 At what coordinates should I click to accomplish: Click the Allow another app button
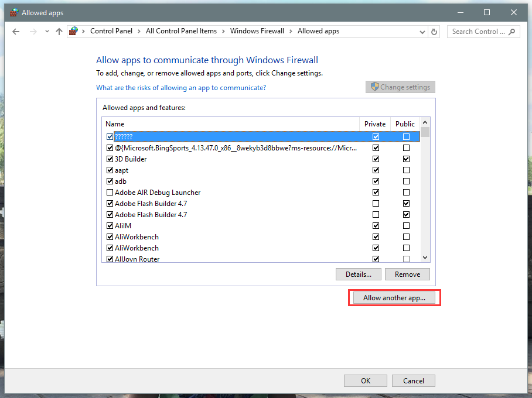(x=394, y=298)
